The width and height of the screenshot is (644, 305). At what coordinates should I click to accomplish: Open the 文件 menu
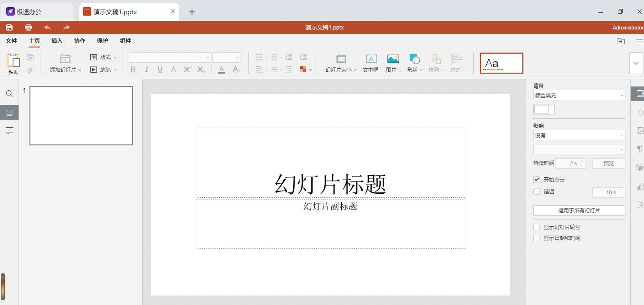(x=11, y=41)
